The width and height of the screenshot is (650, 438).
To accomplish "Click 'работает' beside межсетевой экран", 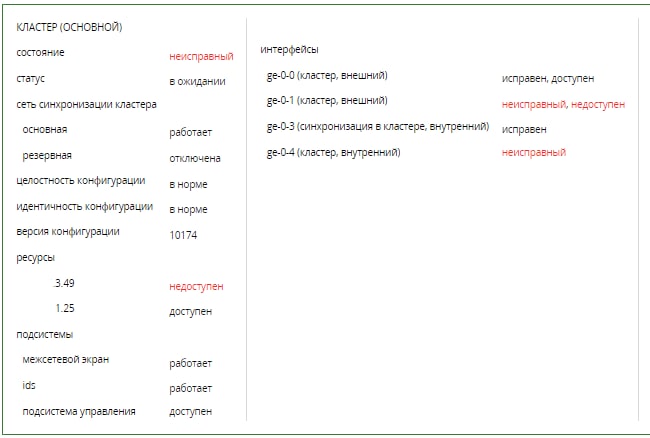I will pos(190,363).
